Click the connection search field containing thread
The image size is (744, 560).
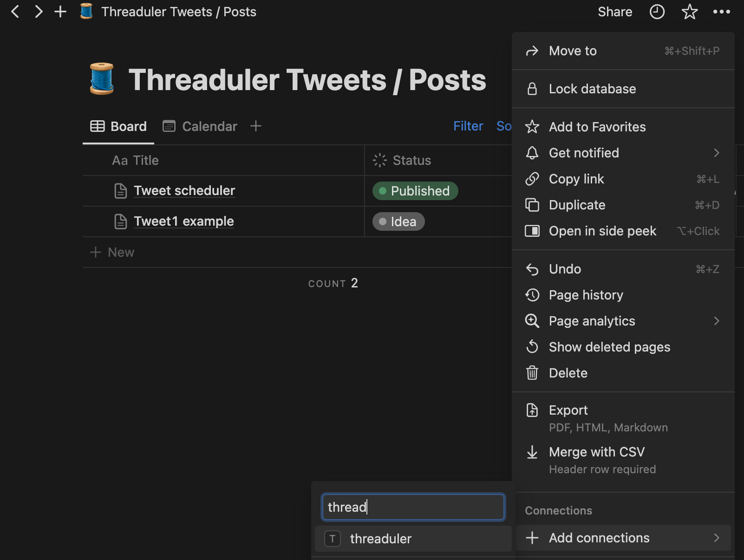point(413,507)
